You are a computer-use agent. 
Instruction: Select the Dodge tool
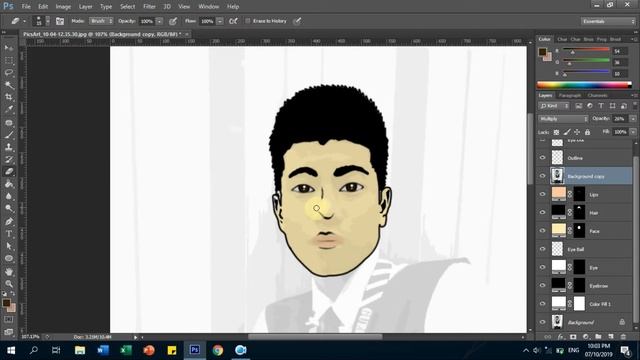click(x=9, y=209)
